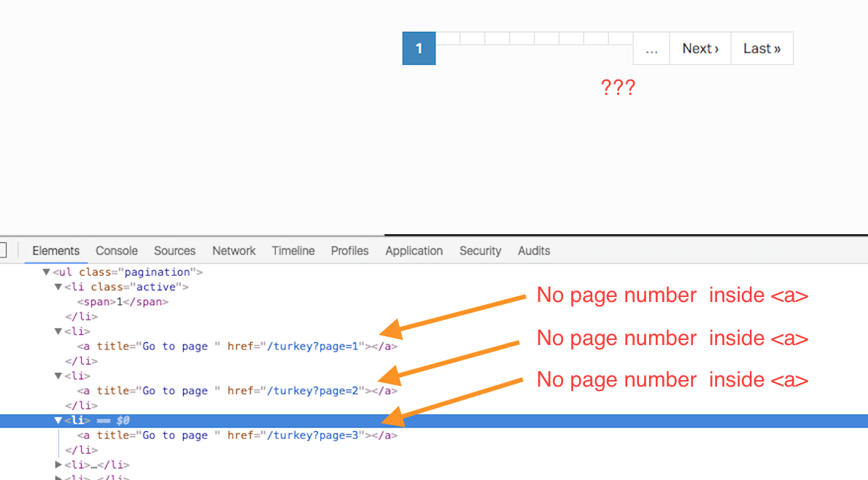Click the Last pagination button

(x=762, y=48)
